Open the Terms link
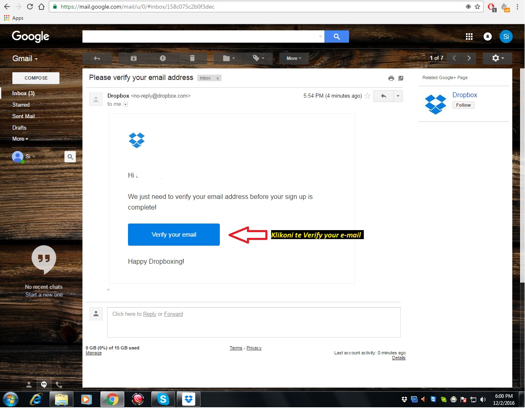 [x=236, y=348]
